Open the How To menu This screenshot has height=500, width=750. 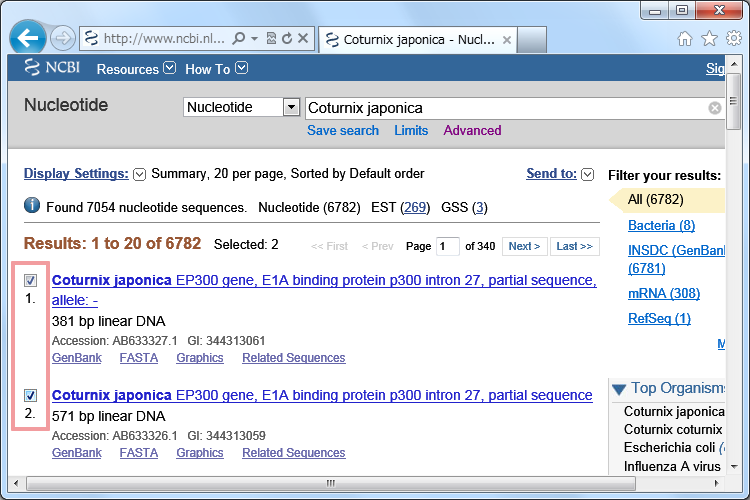(241, 68)
